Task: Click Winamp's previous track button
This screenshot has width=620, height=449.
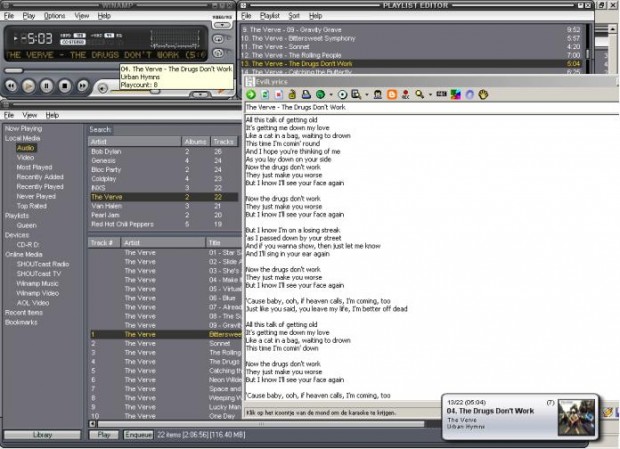Action: [11, 86]
